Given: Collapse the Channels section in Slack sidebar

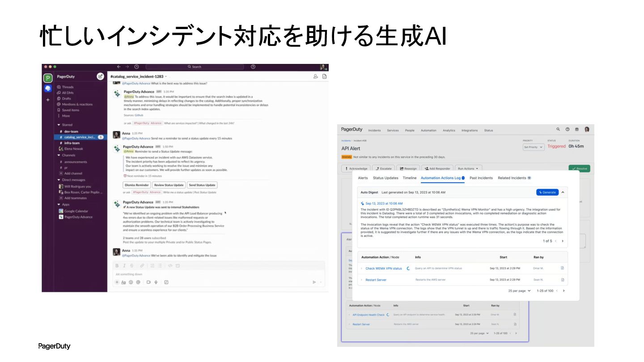Looking at the screenshot, I should tap(59, 155).
